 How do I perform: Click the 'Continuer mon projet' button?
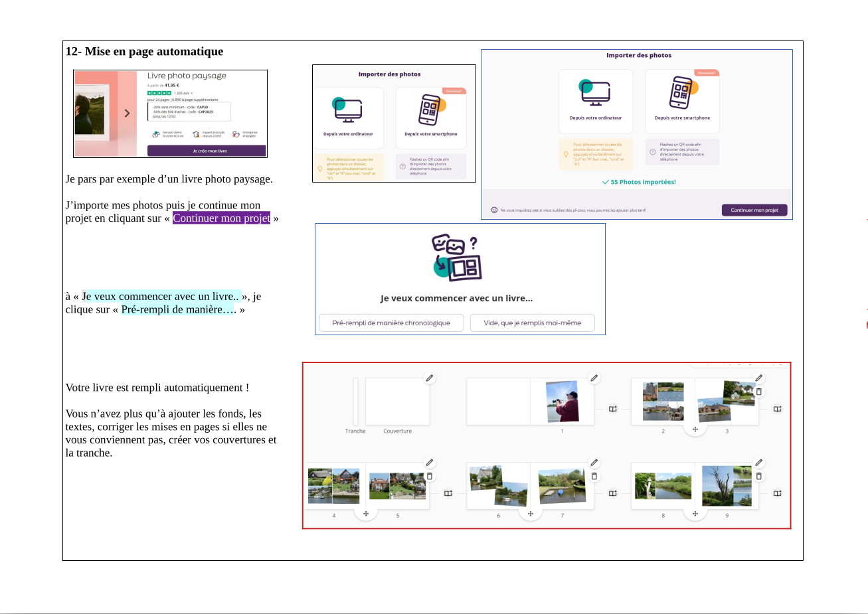point(754,210)
